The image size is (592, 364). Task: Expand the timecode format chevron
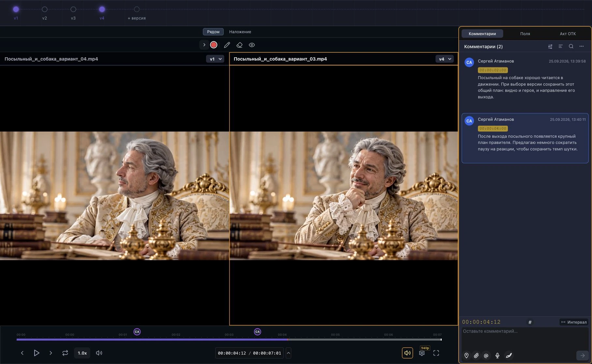click(289, 353)
